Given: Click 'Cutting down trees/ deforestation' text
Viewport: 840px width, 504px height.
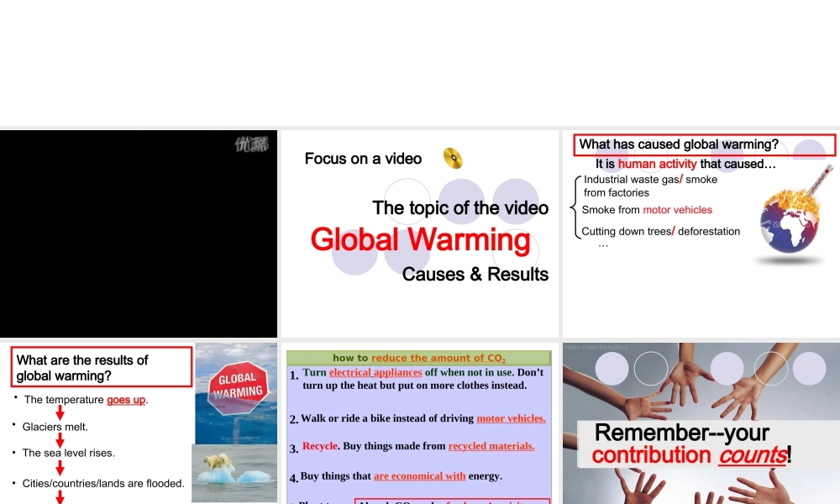Looking at the screenshot, I should (x=660, y=231).
